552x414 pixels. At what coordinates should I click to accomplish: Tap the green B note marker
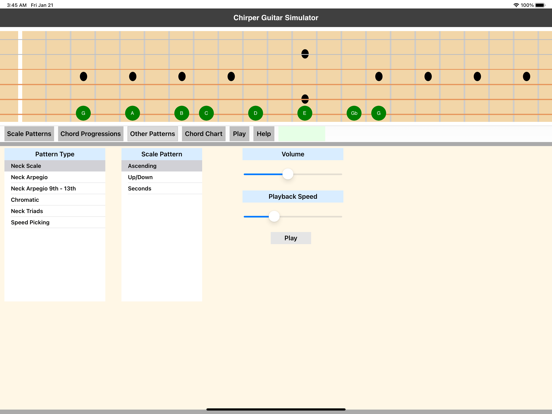(182, 113)
